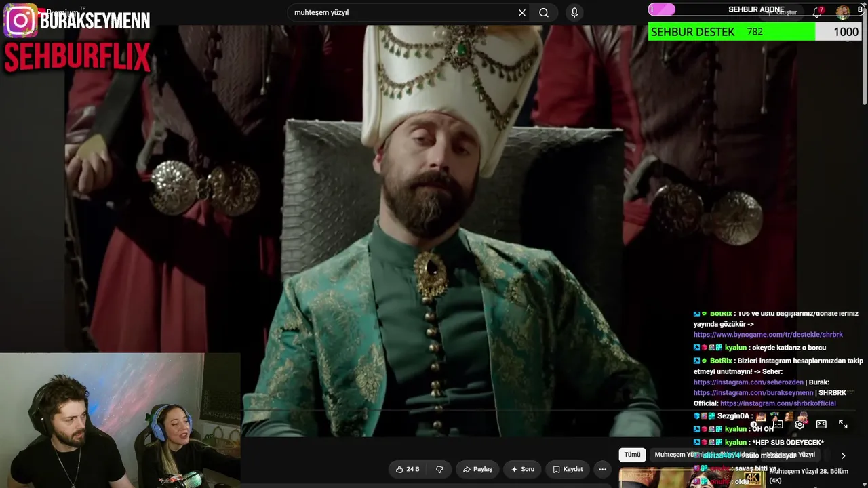This screenshot has width=868, height=488.
Task: Like the video with 24 B likes
Action: click(x=408, y=469)
